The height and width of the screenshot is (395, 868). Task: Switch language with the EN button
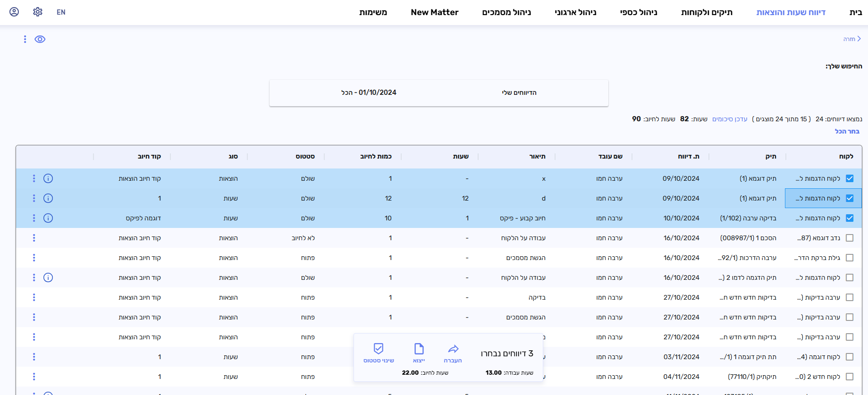(61, 12)
